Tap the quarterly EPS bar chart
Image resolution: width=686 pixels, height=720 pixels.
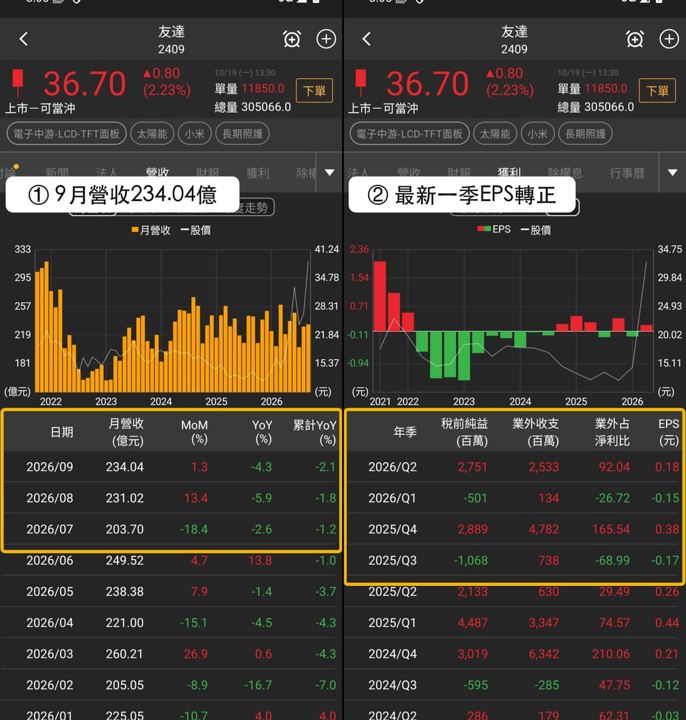click(513, 321)
